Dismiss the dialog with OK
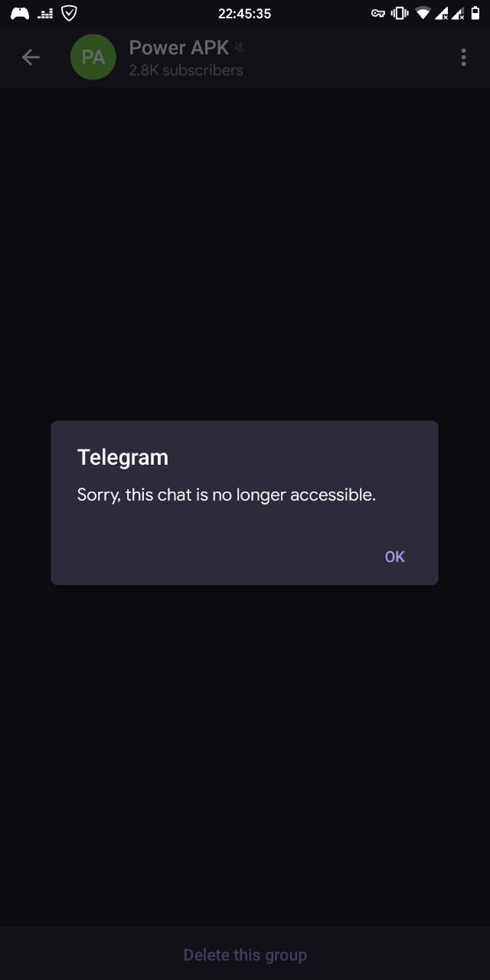The height and width of the screenshot is (980, 490). 394,557
